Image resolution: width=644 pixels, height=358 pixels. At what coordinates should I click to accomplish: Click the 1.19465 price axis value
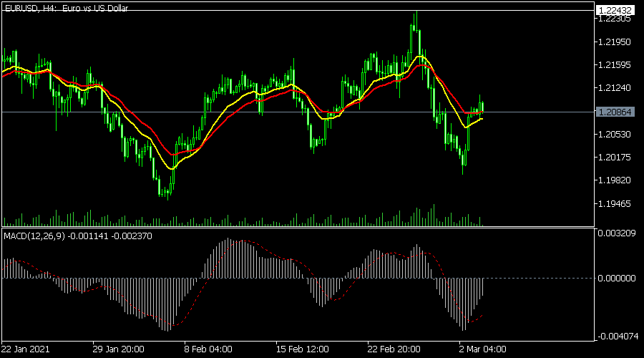[x=615, y=204]
